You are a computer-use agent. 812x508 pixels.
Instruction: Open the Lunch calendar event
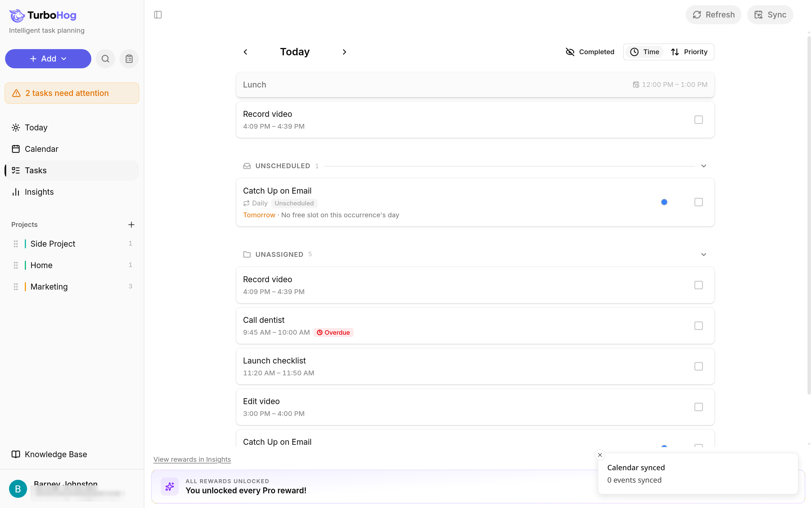pos(475,85)
